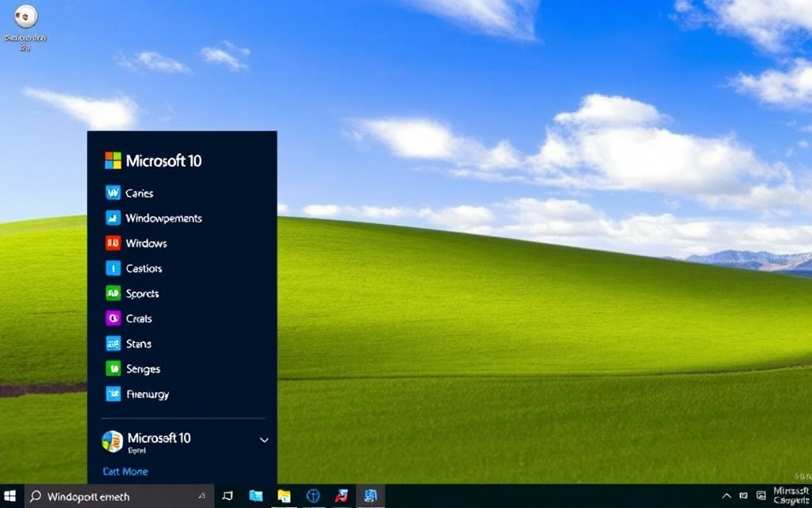Open the highlighted blue taskbar app

click(x=370, y=496)
